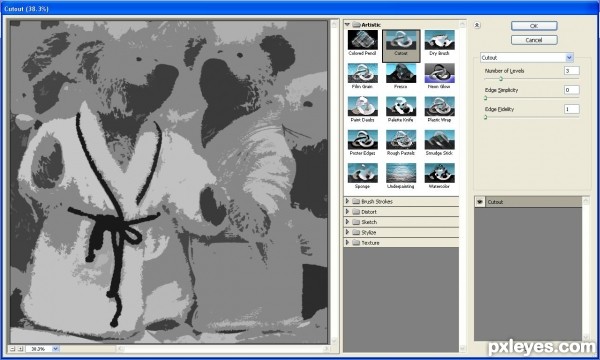
Task: Choose the Watercolor filter thumbnail
Action: tap(440, 173)
